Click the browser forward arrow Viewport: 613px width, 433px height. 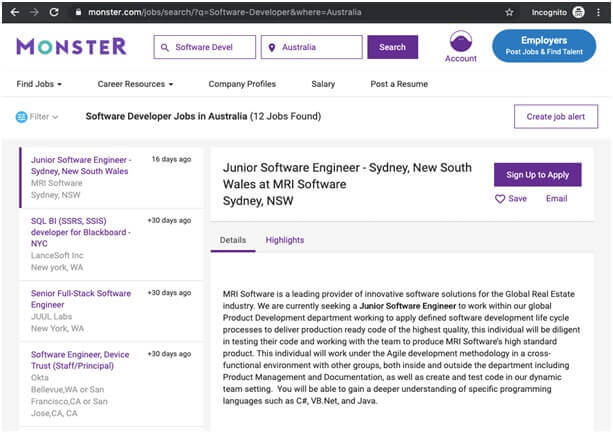point(34,12)
